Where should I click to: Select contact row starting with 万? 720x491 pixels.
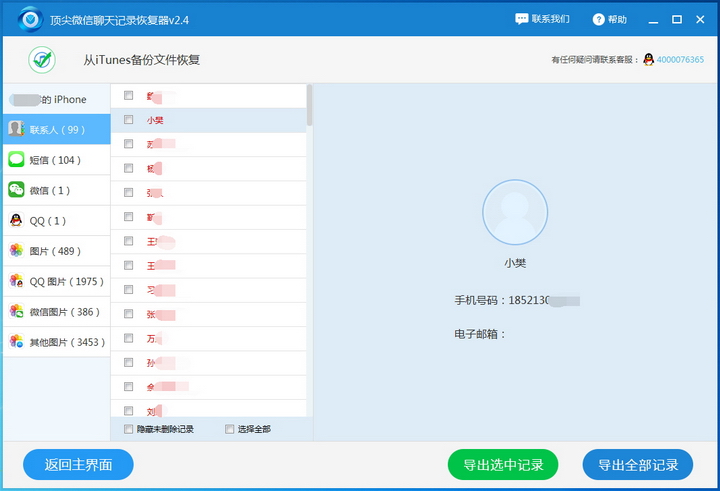pyautogui.click(x=208, y=339)
